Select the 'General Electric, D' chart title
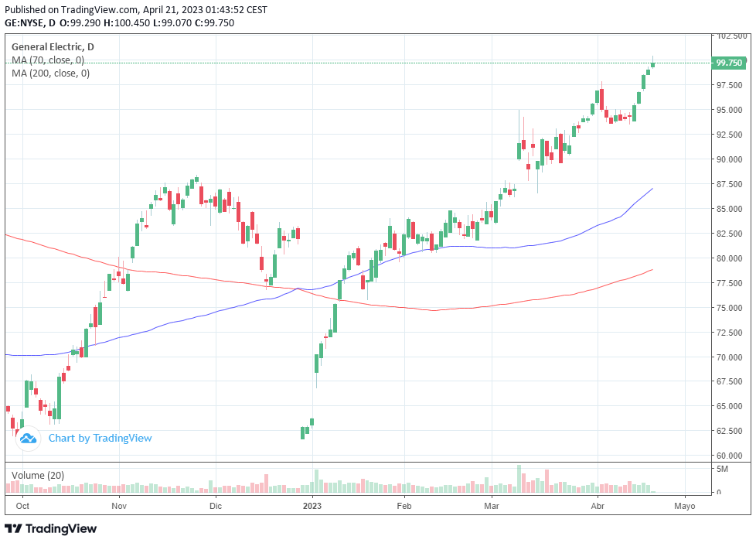 pos(53,47)
